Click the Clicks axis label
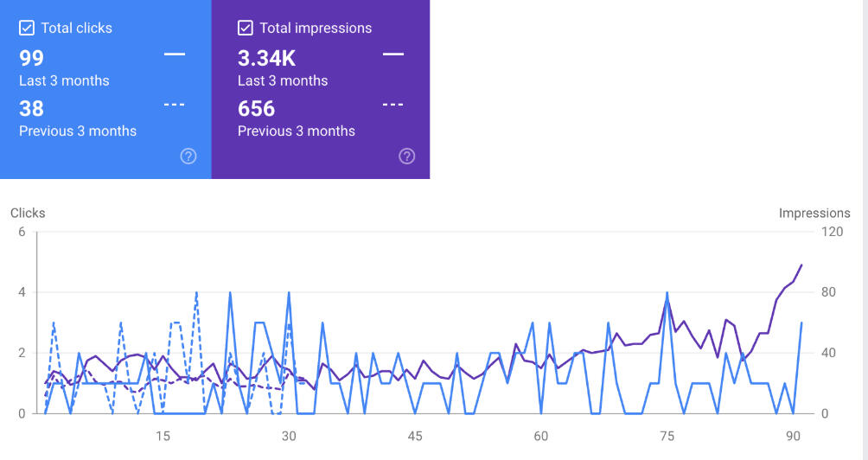Screen dimensions: 868x460 click(x=28, y=213)
